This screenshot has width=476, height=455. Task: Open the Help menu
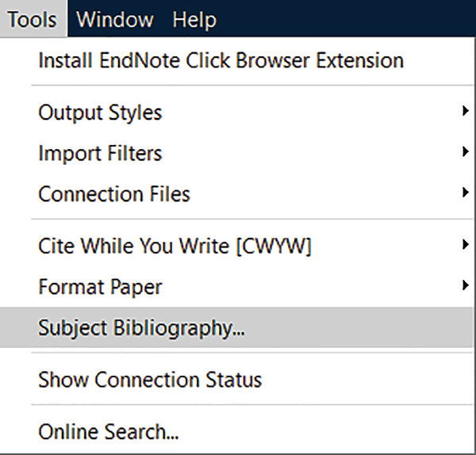click(x=194, y=19)
